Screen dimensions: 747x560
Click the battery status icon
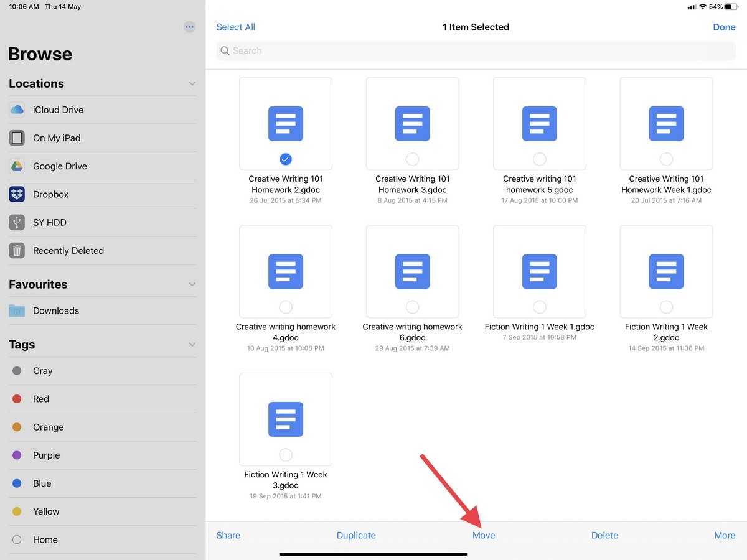731,7
